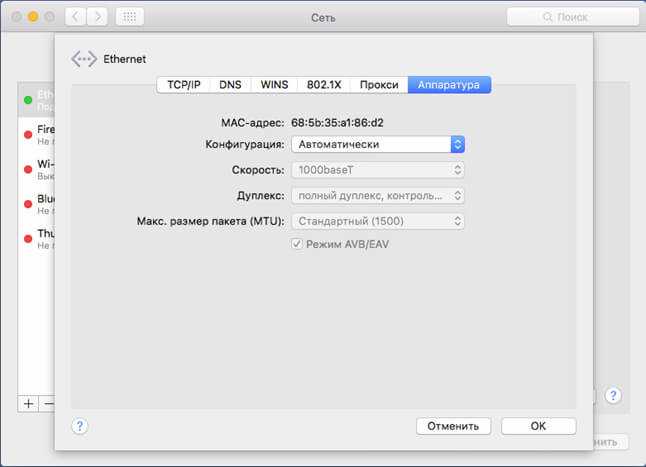
Task: Click the search field in the toolbar
Action: (573, 17)
